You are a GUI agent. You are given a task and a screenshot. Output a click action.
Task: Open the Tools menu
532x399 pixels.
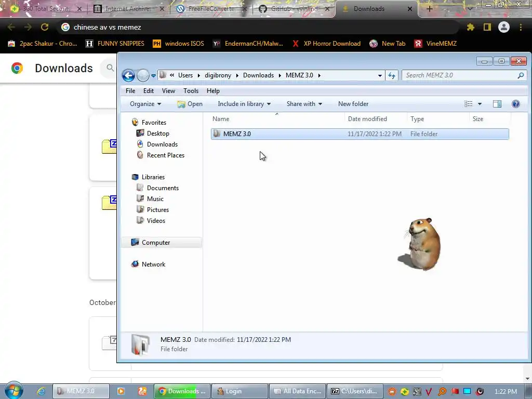191,91
